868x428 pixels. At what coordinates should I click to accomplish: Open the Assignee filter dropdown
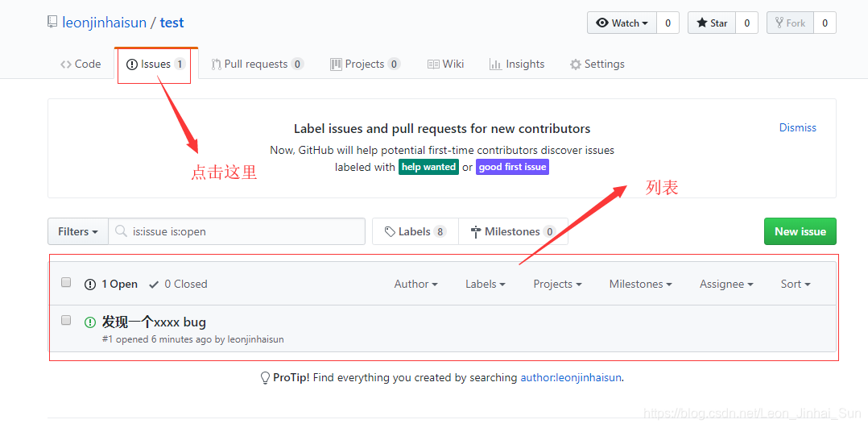[726, 284]
